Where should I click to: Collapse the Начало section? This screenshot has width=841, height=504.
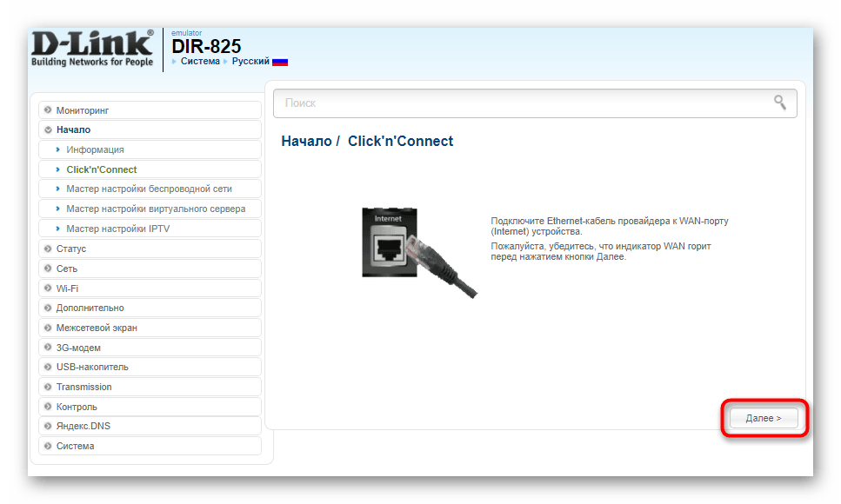73,129
